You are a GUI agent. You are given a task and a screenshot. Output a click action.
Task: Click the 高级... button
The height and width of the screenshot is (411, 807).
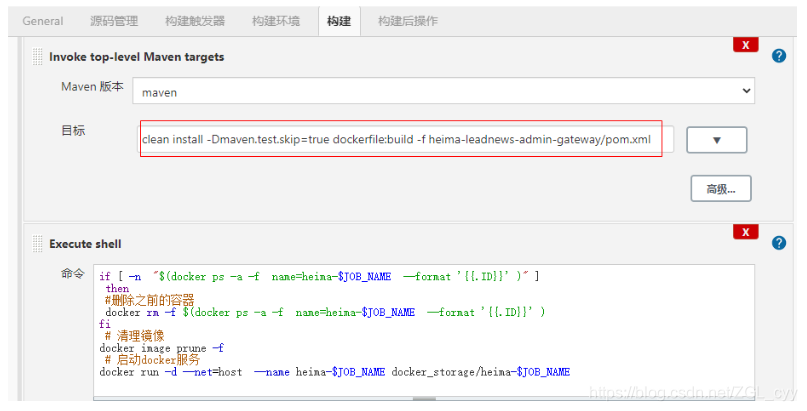click(x=721, y=189)
